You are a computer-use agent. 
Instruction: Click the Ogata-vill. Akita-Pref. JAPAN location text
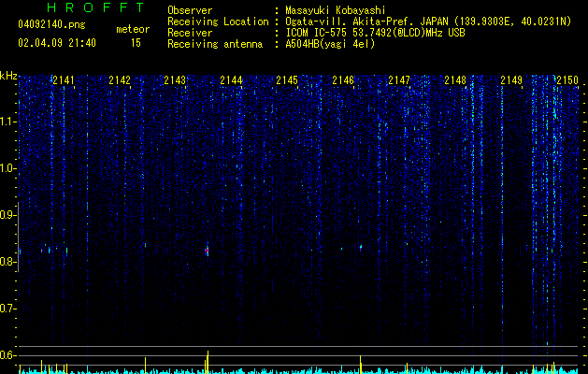[428, 22]
